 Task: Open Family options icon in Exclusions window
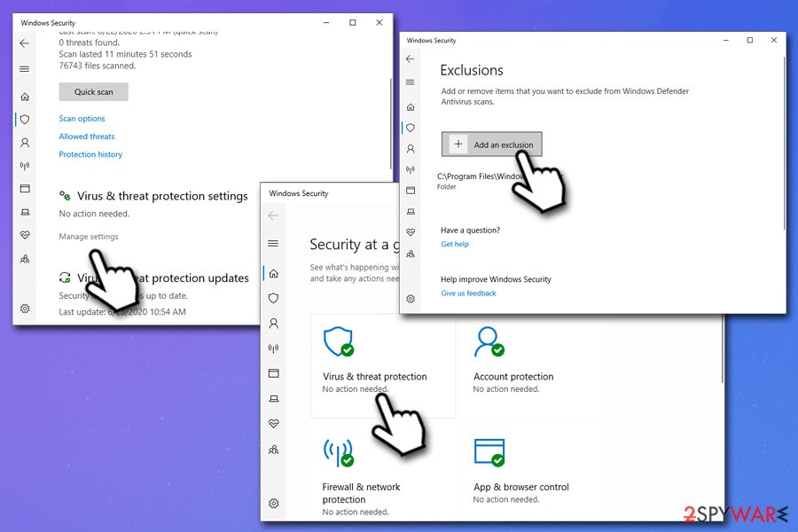coord(411,254)
